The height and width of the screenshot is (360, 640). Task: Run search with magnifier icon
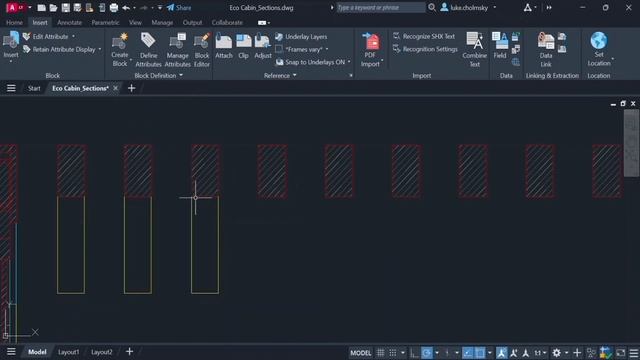coord(432,7)
